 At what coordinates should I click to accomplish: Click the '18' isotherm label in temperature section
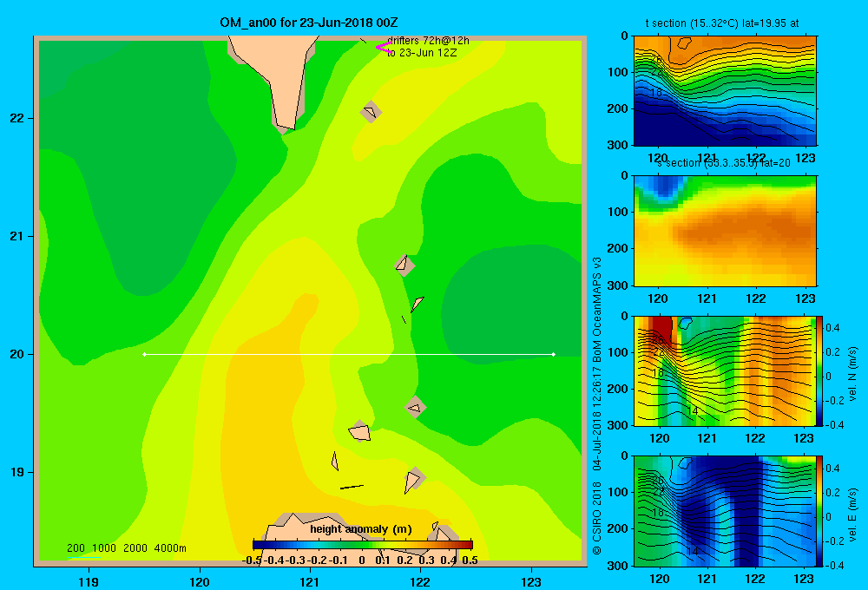coord(656,93)
